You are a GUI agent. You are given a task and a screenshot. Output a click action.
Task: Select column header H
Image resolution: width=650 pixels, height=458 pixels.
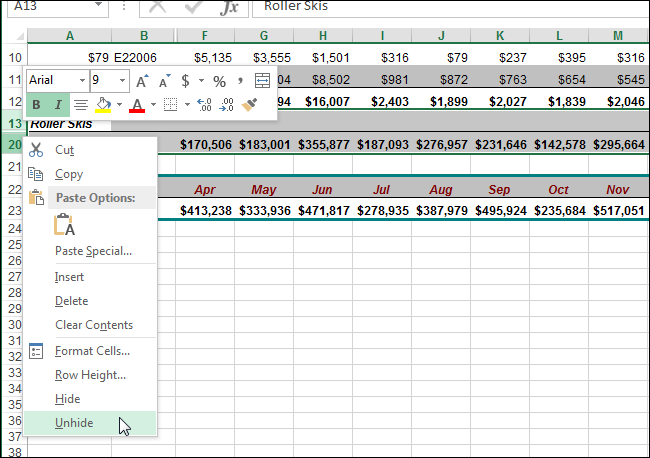click(323, 36)
